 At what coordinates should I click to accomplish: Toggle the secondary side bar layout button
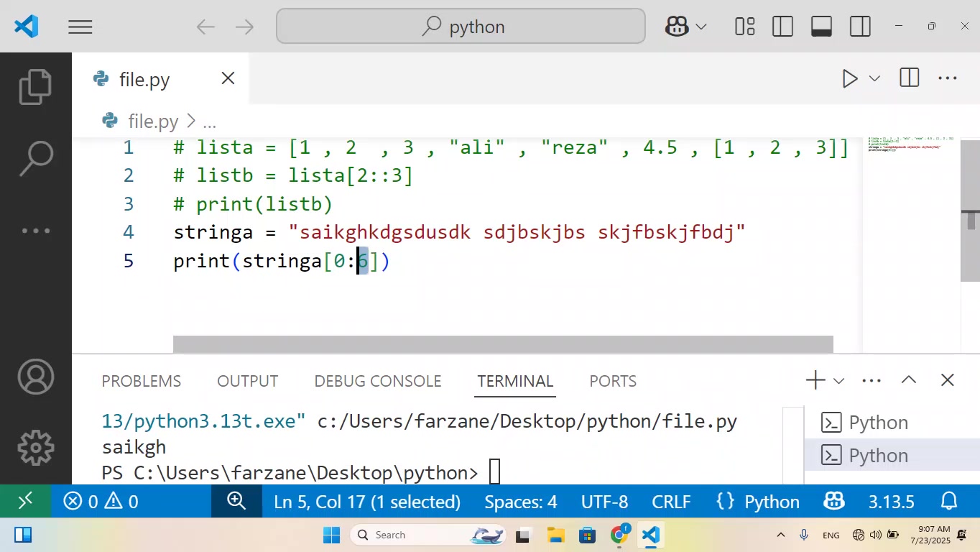[860, 27]
